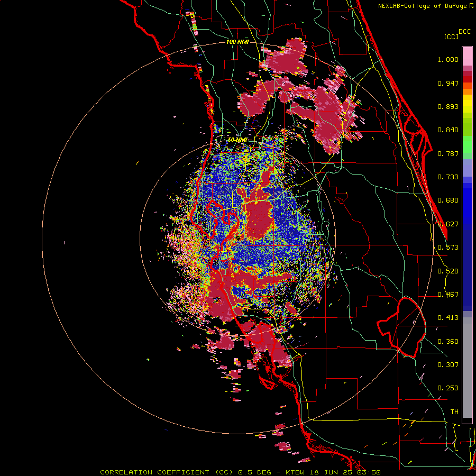
Task: Click the DCC [CC] legend title
Action: click(x=457, y=34)
